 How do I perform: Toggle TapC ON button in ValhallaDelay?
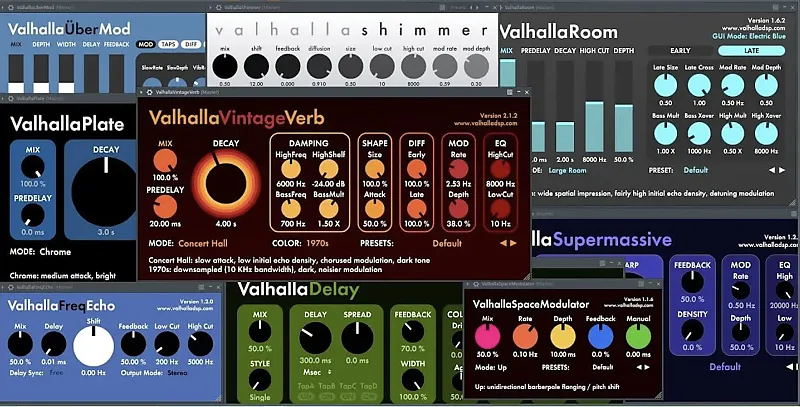tap(348, 396)
